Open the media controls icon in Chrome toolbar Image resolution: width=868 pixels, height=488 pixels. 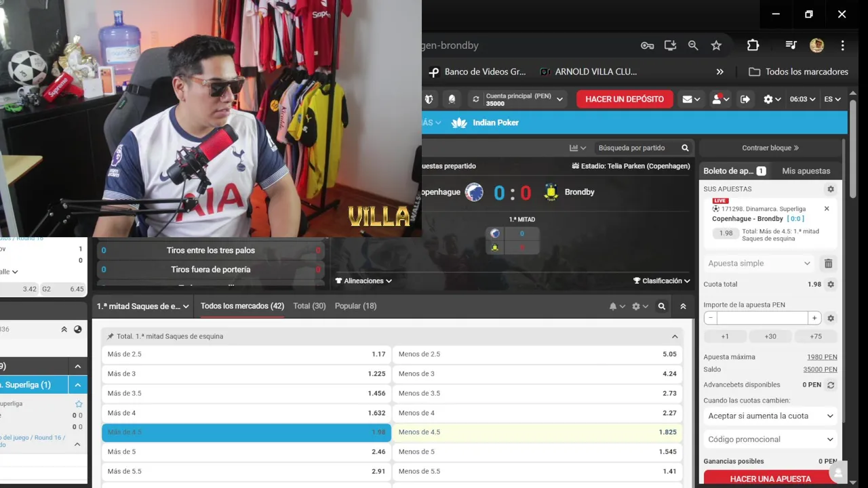coord(791,45)
